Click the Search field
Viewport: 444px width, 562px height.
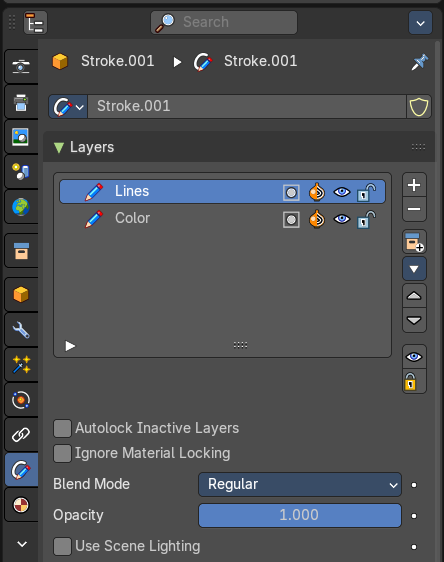(x=224, y=23)
